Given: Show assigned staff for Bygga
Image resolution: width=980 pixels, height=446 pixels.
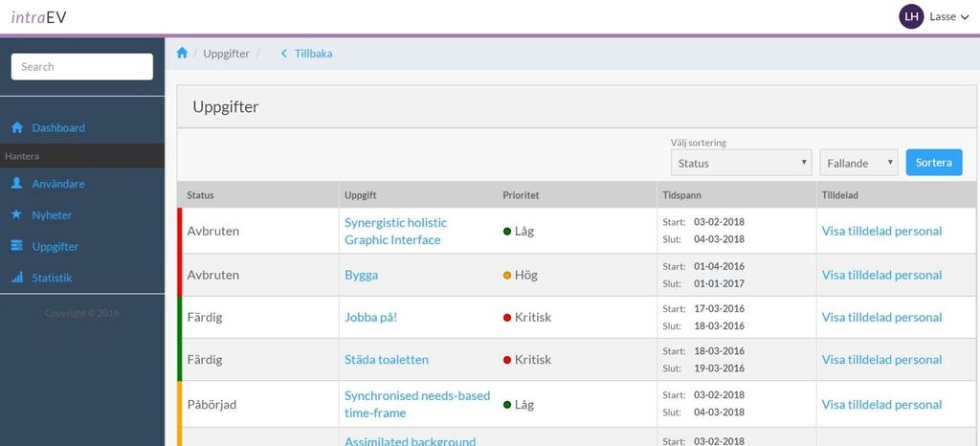Looking at the screenshot, I should tap(881, 275).
